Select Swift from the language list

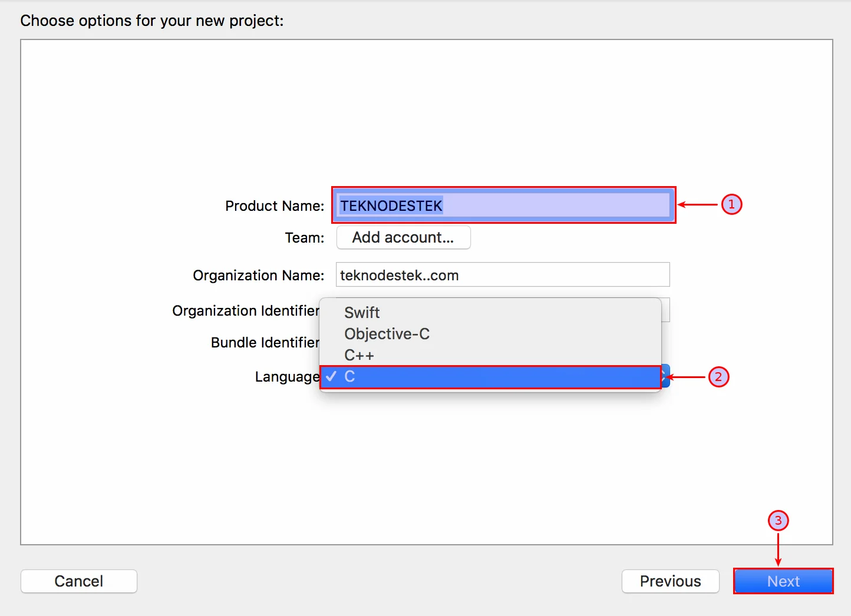click(x=362, y=313)
